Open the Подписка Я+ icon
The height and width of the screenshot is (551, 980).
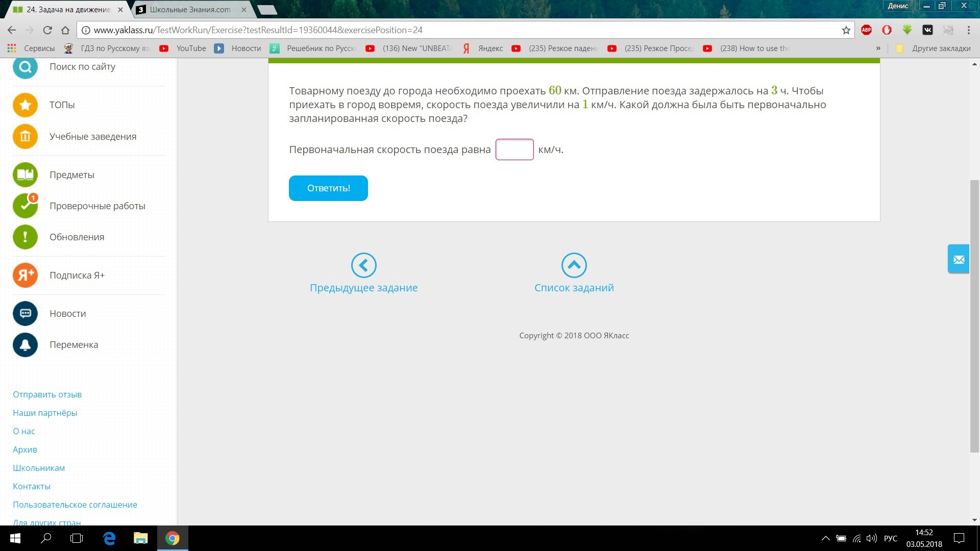tap(25, 275)
